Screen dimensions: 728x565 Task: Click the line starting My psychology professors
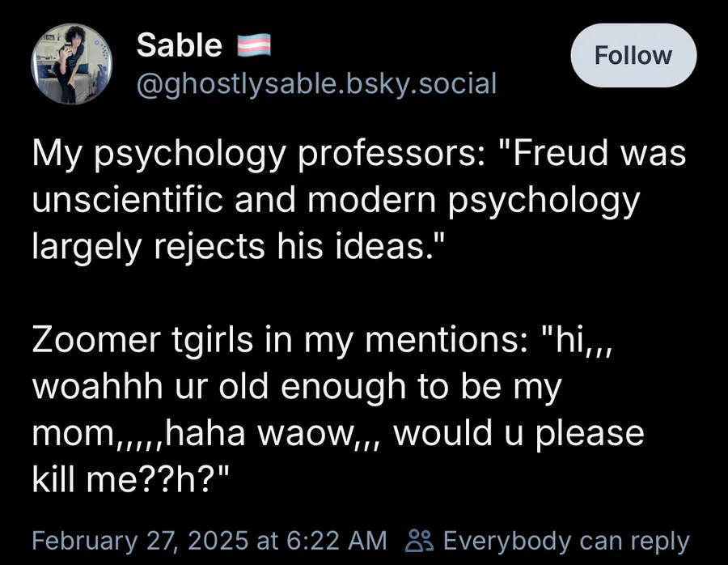point(358,154)
